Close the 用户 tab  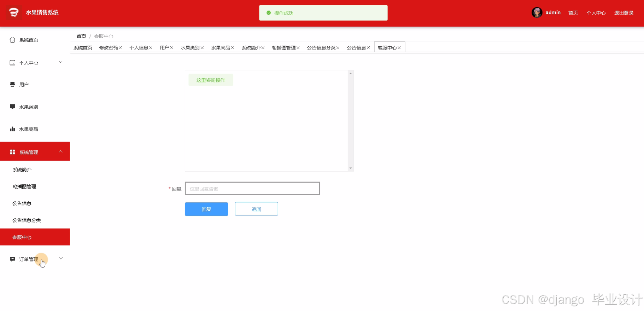pos(171,48)
